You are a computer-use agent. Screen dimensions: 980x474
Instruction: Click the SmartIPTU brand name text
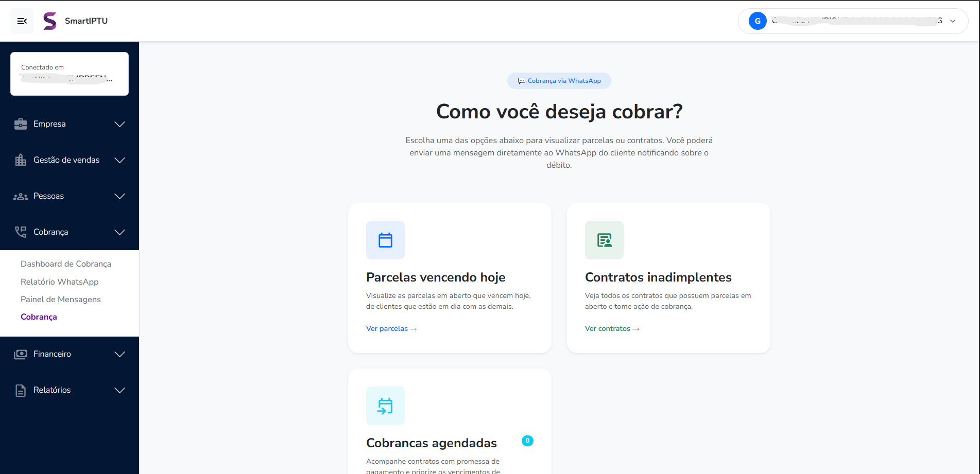(86, 21)
